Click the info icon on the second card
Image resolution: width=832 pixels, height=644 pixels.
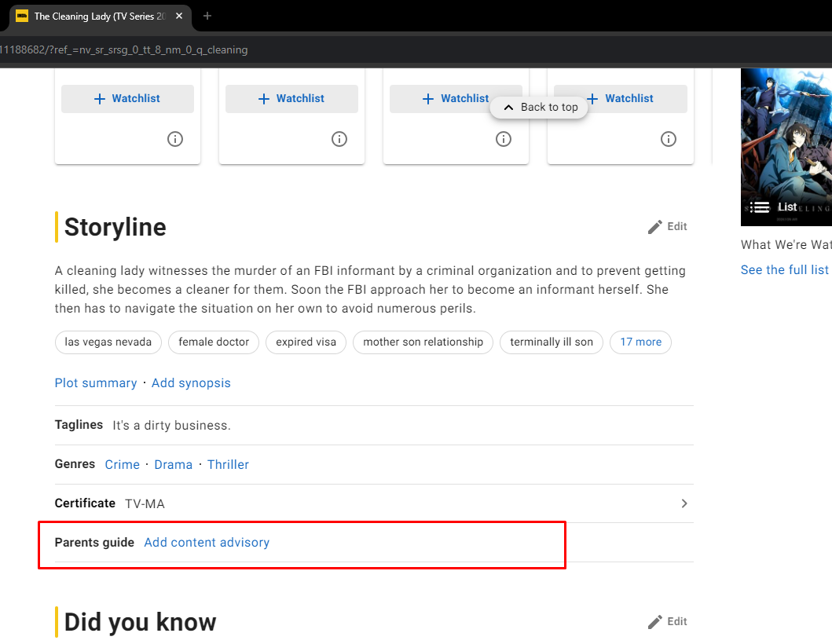[x=339, y=139]
